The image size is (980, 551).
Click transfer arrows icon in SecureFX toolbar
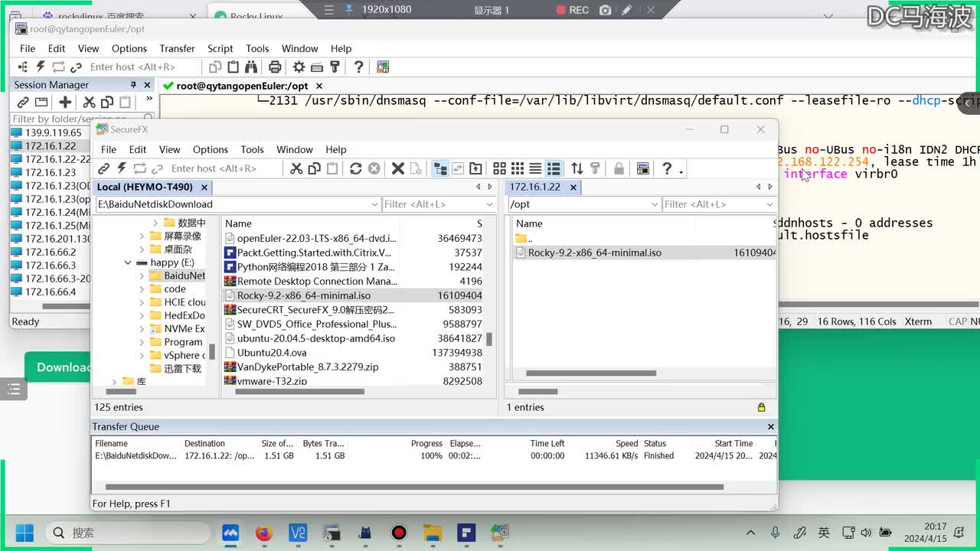coord(577,168)
